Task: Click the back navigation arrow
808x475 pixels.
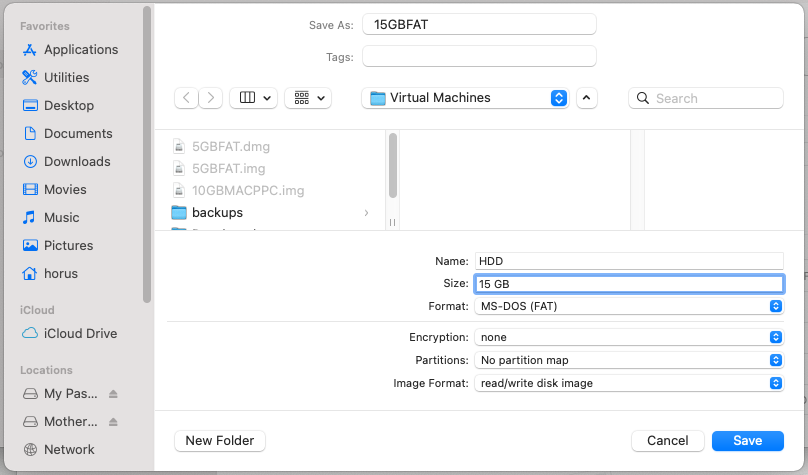Action: pyautogui.click(x=186, y=98)
